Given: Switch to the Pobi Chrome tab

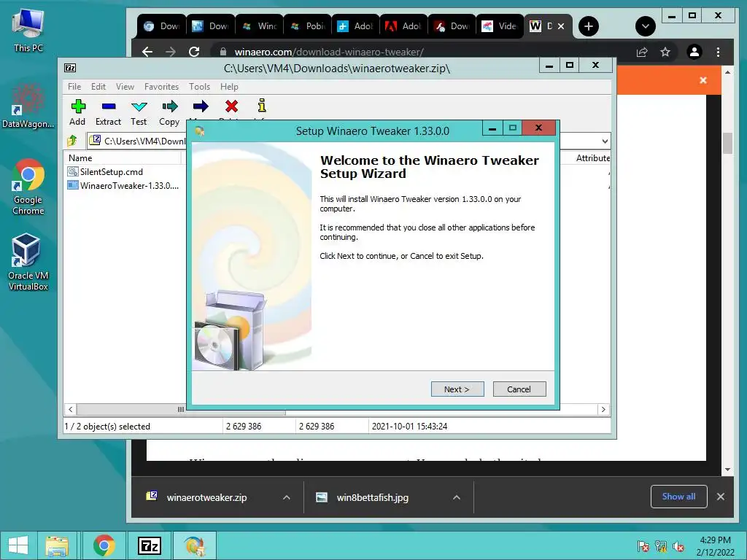Looking at the screenshot, I should [308, 26].
